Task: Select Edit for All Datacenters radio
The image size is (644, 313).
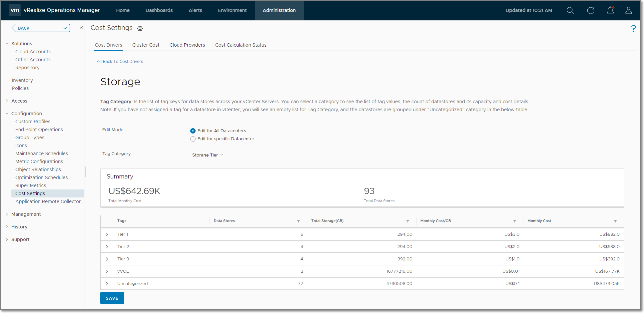Action: click(x=193, y=131)
